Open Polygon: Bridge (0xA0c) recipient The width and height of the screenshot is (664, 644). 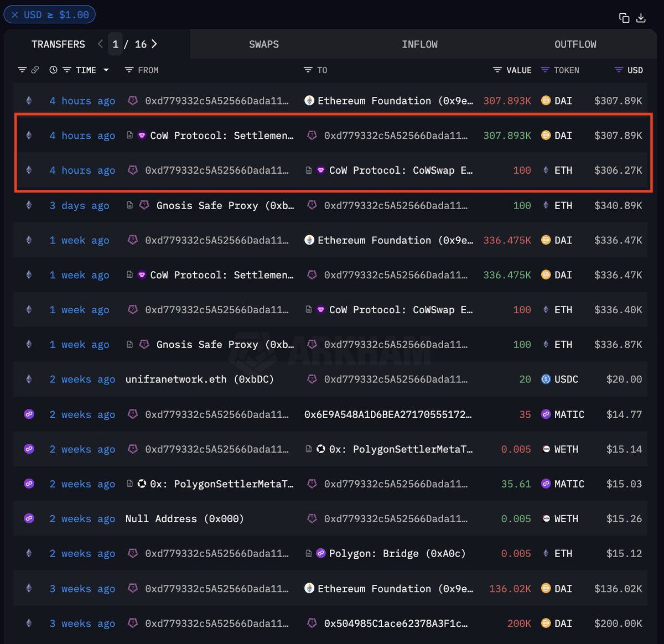[x=397, y=554]
